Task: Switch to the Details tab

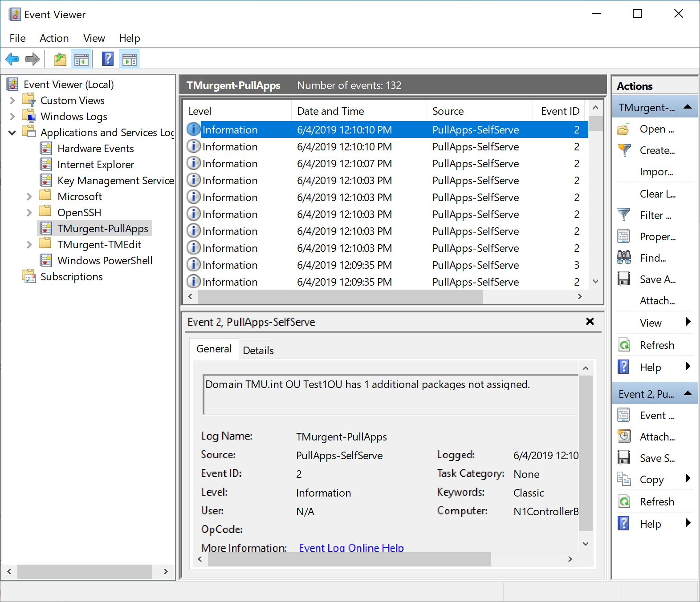Action: pyautogui.click(x=258, y=350)
